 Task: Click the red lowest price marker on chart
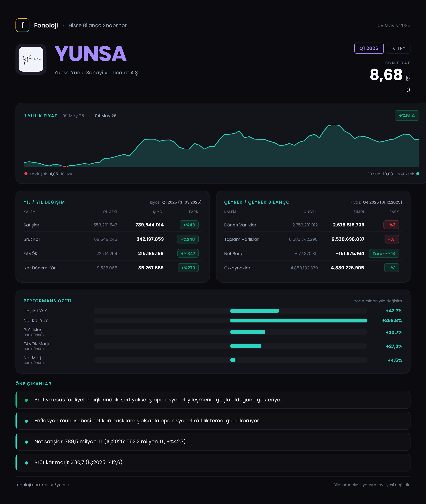[64, 167]
